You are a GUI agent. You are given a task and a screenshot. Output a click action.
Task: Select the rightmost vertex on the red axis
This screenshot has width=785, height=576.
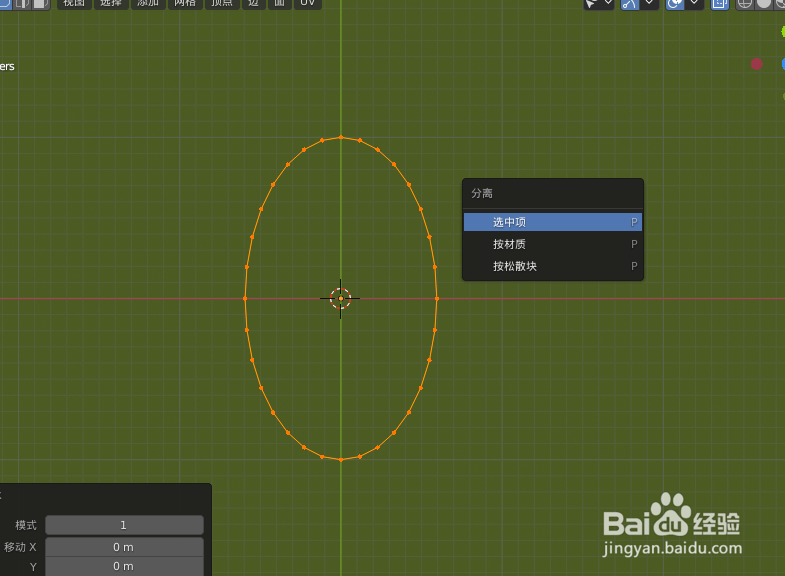[x=437, y=299]
